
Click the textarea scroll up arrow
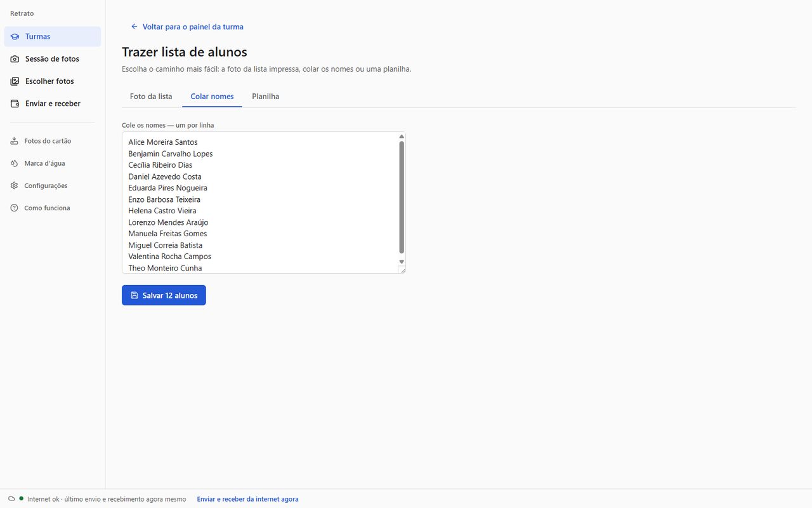pos(402,137)
